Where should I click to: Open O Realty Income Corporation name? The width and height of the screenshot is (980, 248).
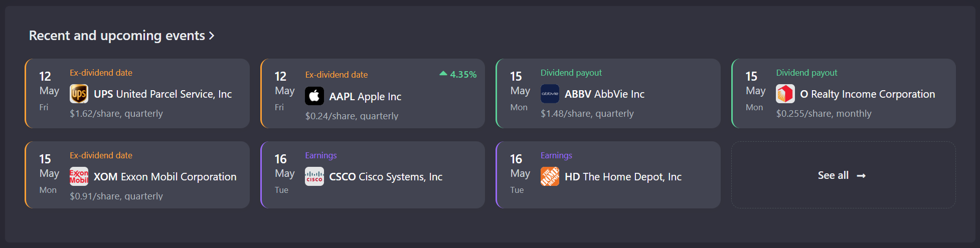pyautogui.click(x=868, y=94)
